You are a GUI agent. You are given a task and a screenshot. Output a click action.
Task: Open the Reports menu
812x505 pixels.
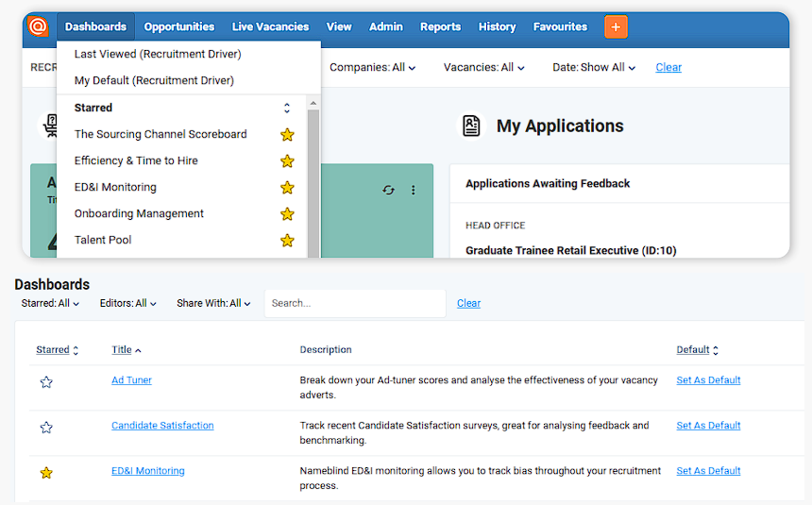click(x=440, y=26)
